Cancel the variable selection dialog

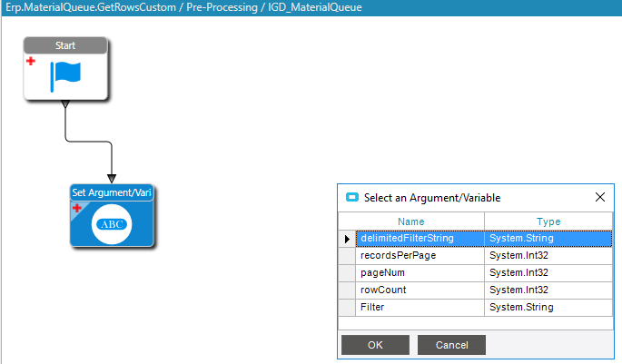tap(451, 345)
